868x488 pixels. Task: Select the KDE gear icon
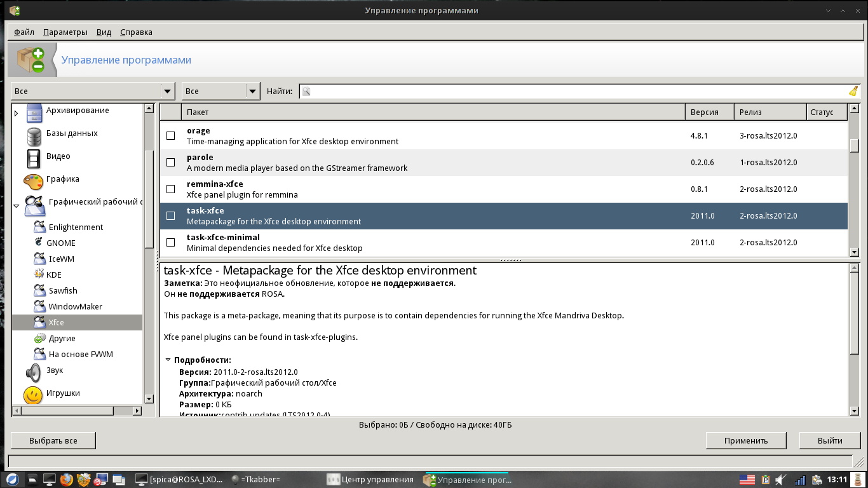click(x=39, y=274)
